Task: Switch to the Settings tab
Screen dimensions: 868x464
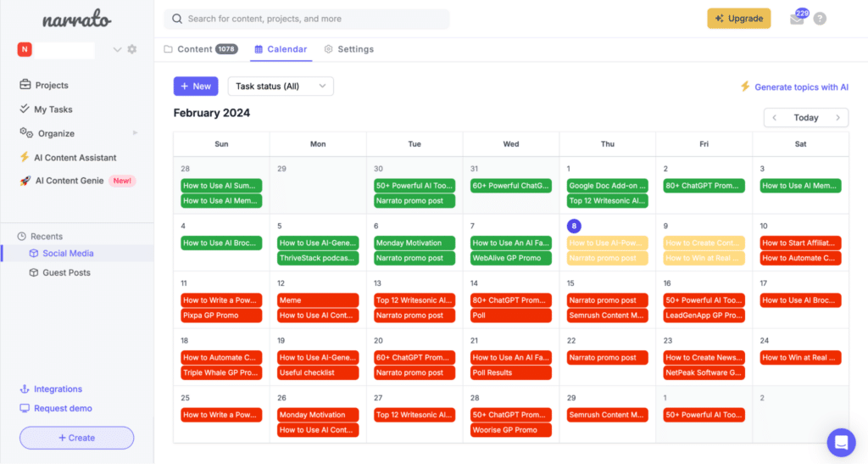Action: coord(348,49)
